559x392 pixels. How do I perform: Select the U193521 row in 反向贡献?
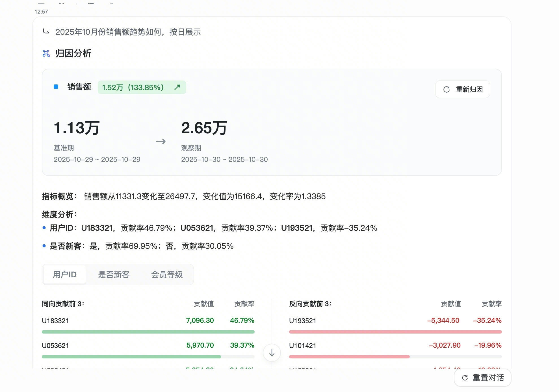302,321
